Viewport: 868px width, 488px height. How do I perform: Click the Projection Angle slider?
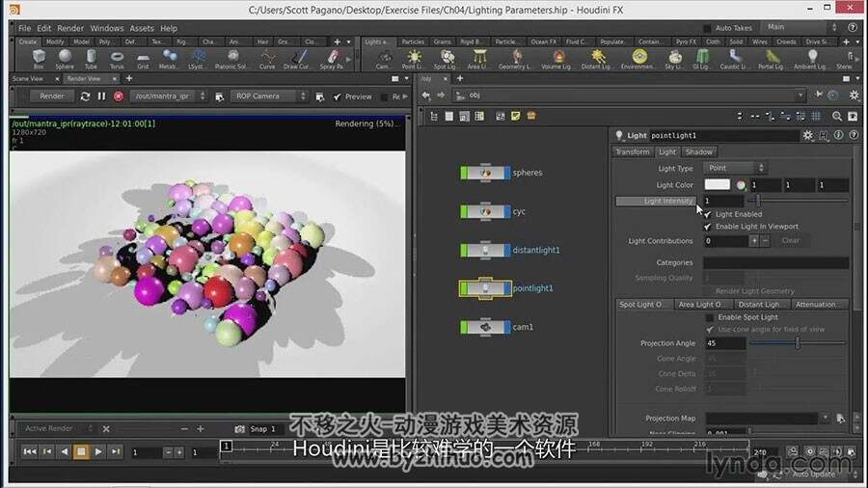click(798, 343)
